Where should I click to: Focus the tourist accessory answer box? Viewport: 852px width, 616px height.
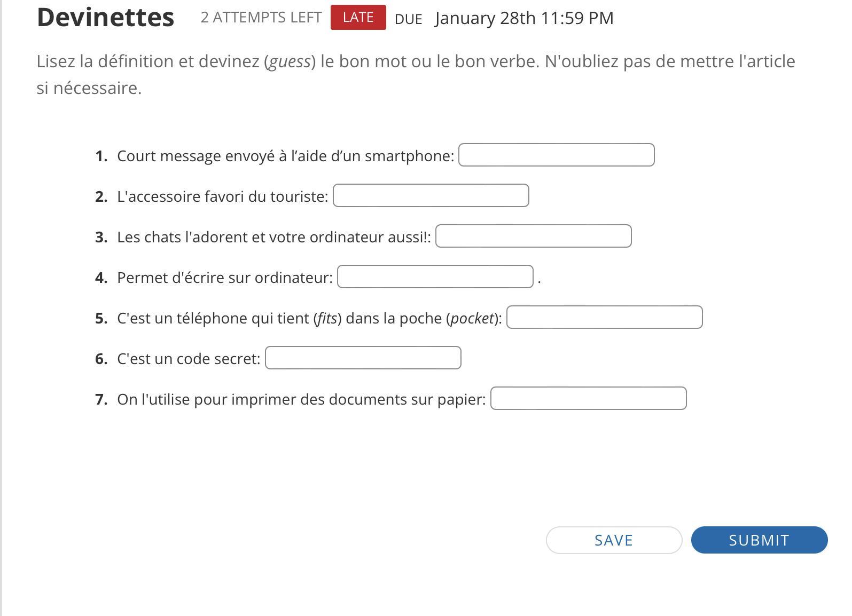(431, 195)
